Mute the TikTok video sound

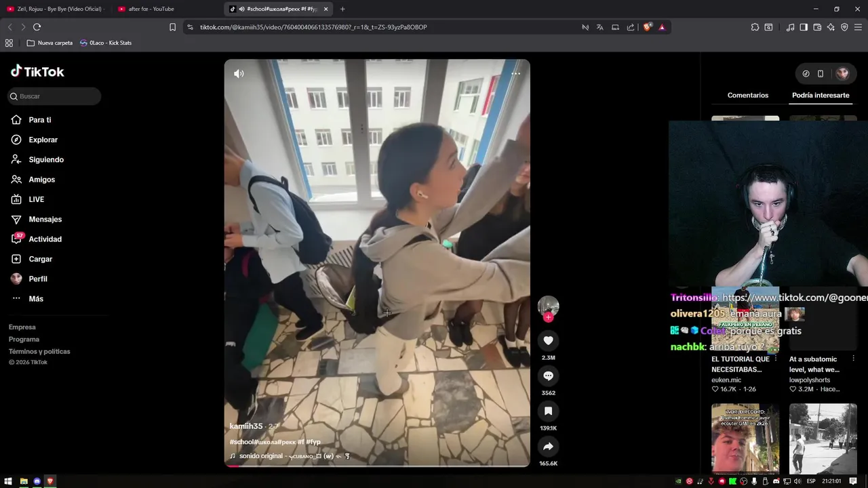239,73
